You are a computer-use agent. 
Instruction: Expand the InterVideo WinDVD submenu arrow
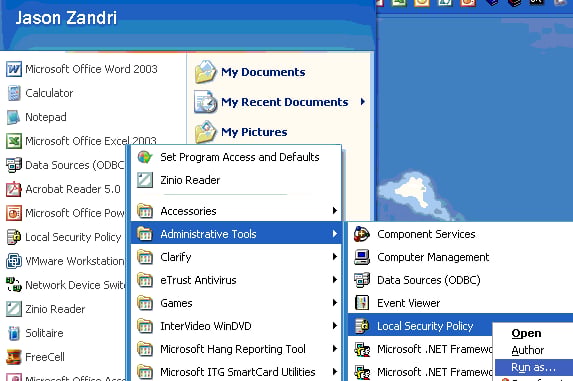(x=335, y=326)
